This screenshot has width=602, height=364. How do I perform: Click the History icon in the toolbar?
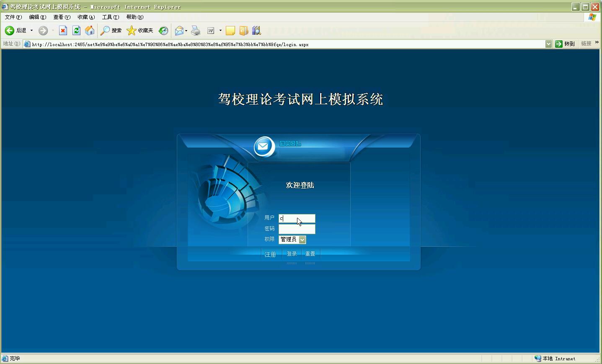click(163, 31)
